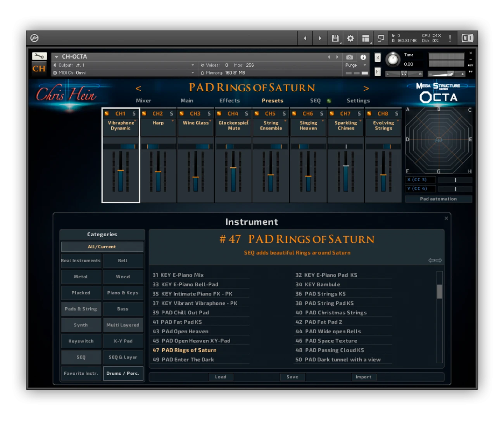The height and width of the screenshot is (424, 504).
Task: Open Output st. 1 dropdown
Action: [x=123, y=65]
